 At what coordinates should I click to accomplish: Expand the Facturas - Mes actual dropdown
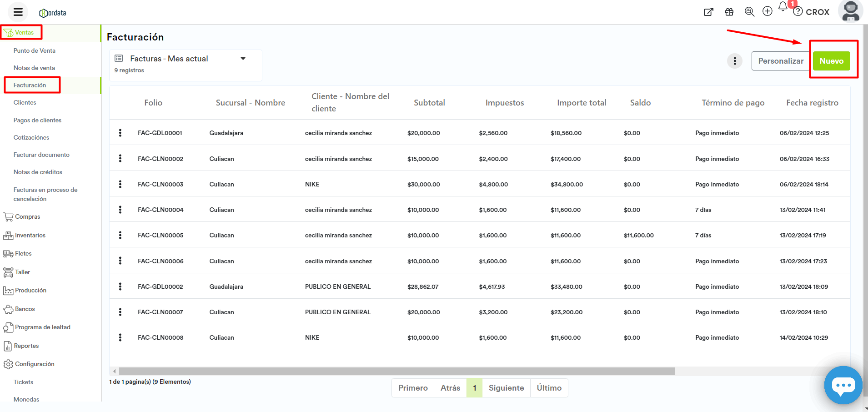243,59
